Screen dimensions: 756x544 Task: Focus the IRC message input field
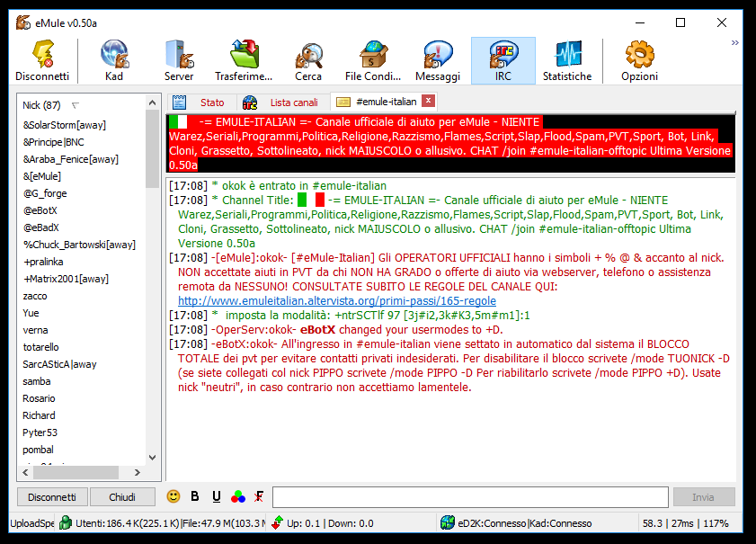(470, 497)
